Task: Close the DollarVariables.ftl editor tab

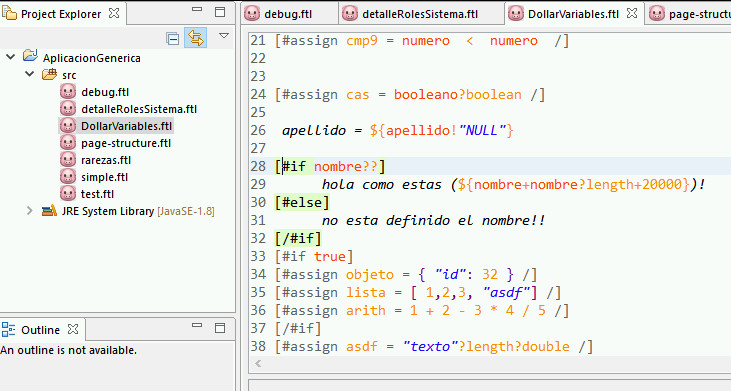Action: pyautogui.click(x=632, y=13)
